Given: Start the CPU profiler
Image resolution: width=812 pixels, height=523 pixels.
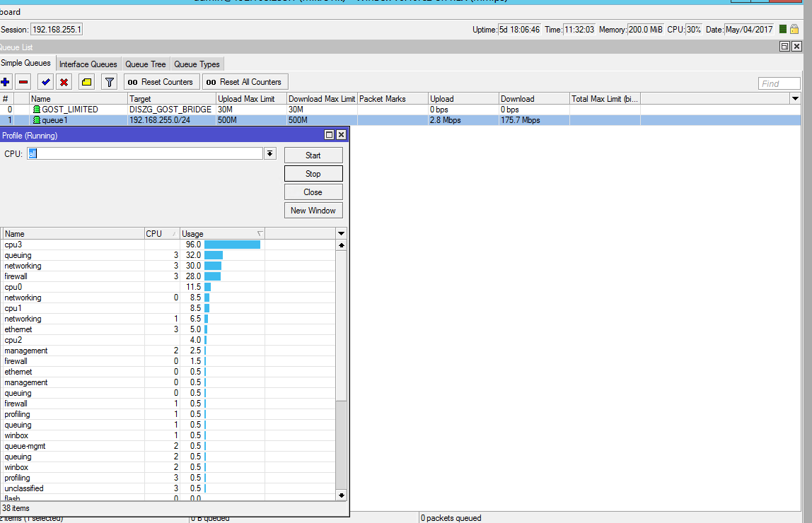Looking at the screenshot, I should (313, 155).
